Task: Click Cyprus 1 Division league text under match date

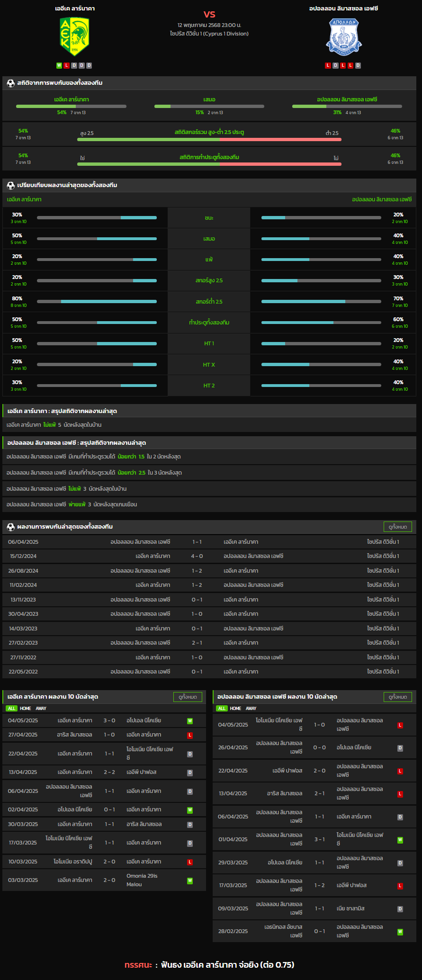Action: [209, 34]
